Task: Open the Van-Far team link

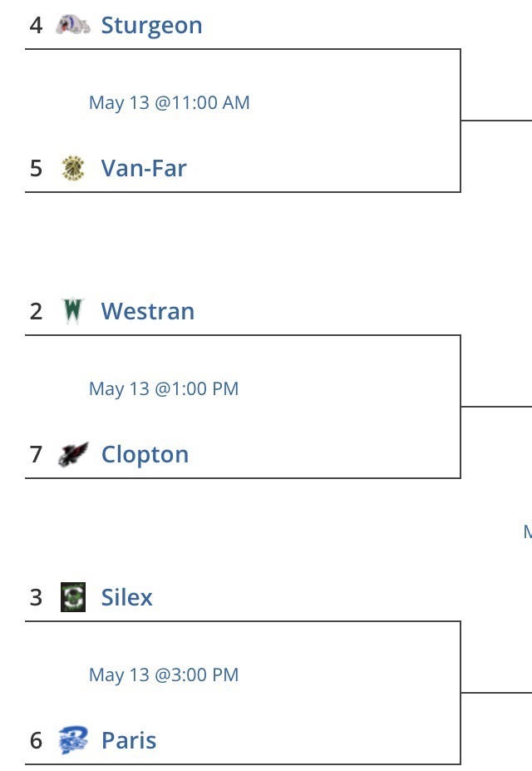Action: pyautogui.click(x=144, y=168)
